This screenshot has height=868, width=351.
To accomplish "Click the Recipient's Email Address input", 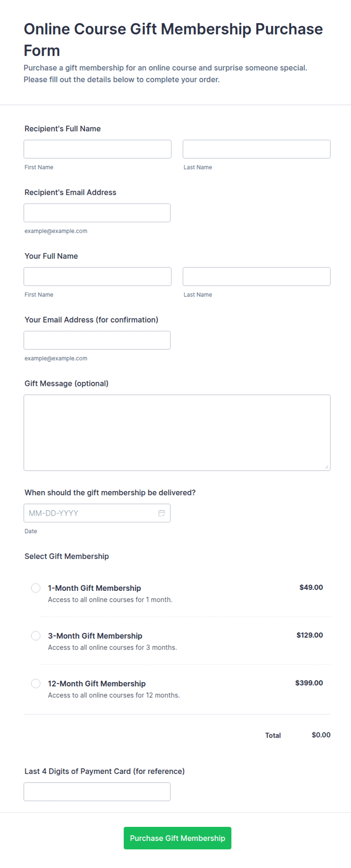I will [x=97, y=213].
